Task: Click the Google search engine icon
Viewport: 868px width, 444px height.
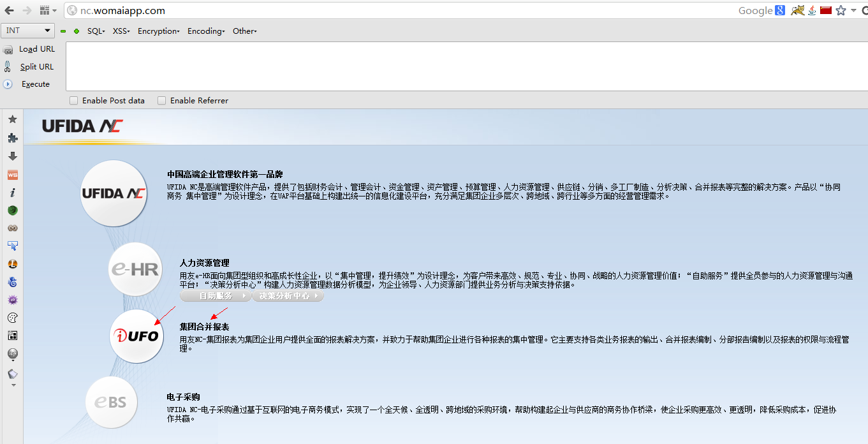Action: point(780,10)
